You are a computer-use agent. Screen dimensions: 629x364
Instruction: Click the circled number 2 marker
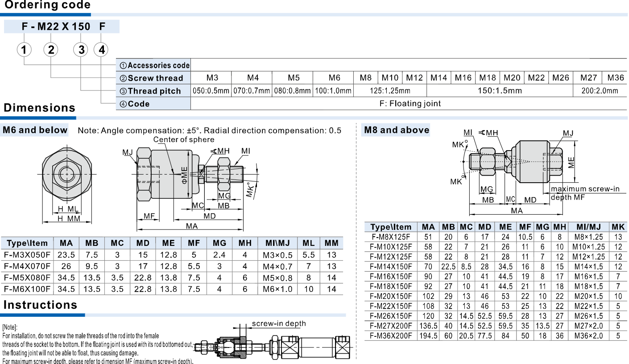click(51, 49)
